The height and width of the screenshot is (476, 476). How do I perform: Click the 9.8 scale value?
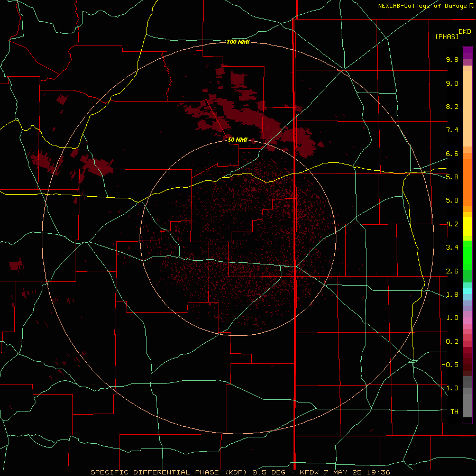(x=452, y=59)
